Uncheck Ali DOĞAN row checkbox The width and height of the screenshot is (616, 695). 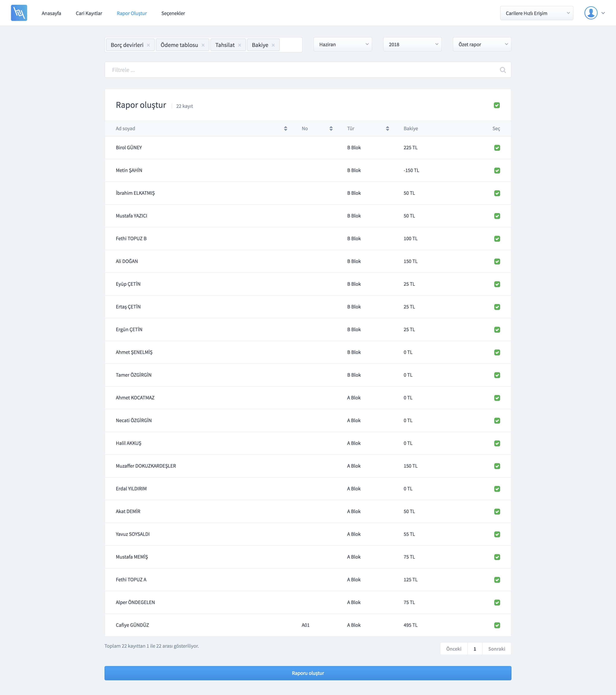click(497, 261)
